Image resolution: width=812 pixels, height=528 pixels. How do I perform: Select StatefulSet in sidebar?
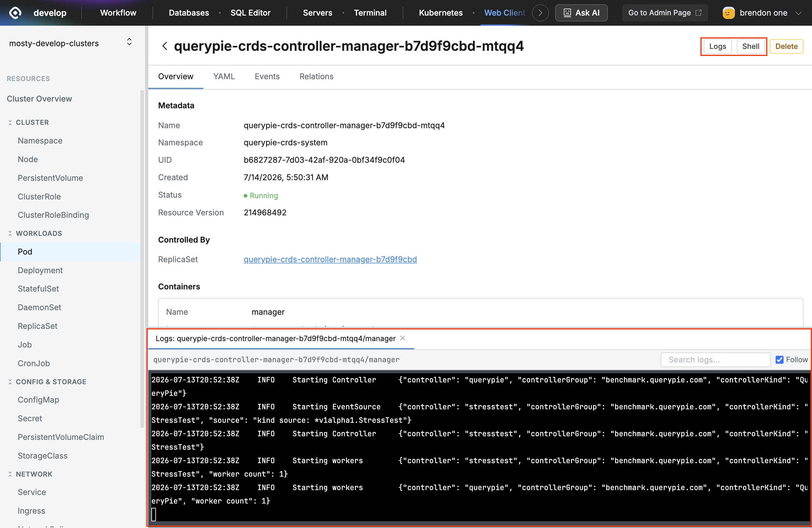pos(38,289)
